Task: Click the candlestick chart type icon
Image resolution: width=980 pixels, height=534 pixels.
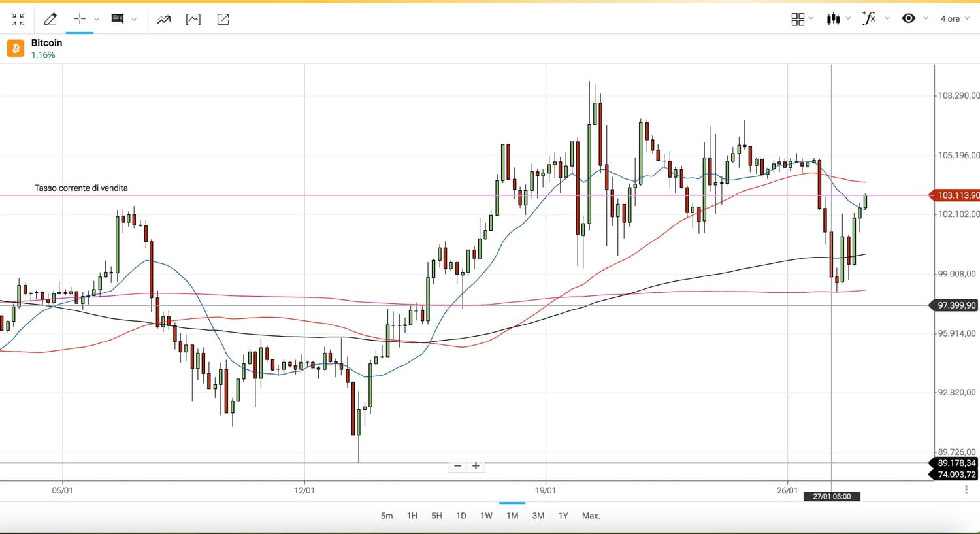Action: click(833, 19)
